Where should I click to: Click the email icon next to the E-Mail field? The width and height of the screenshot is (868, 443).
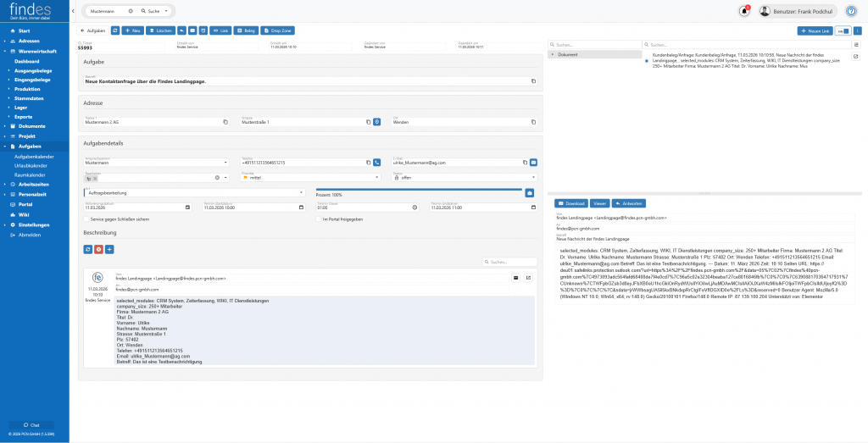pos(534,162)
